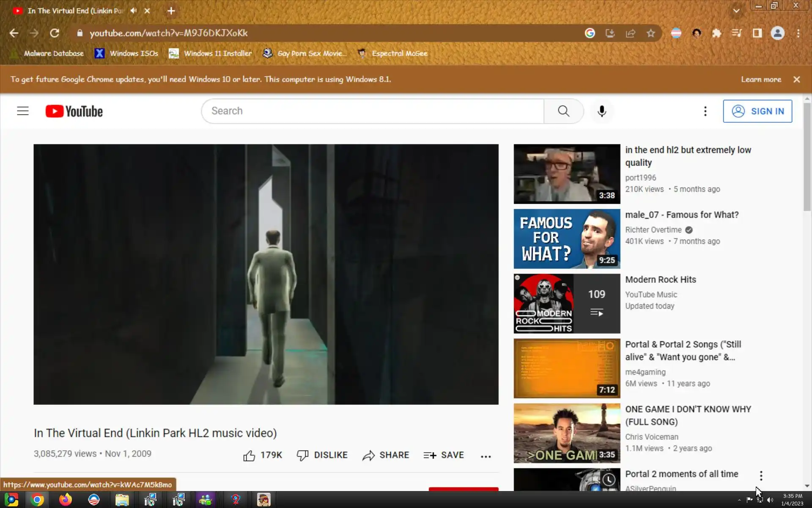Click the SIGN IN button
The height and width of the screenshot is (508, 812).
[757, 111]
